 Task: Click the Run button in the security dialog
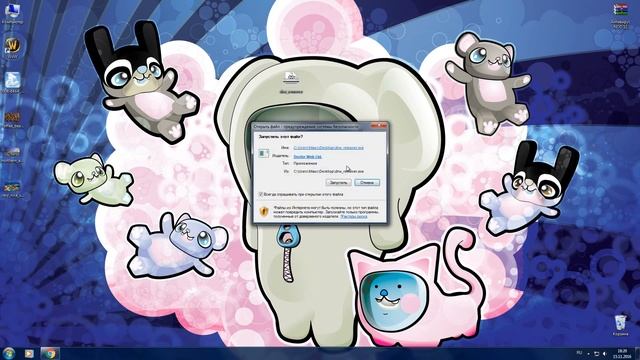click(338, 182)
